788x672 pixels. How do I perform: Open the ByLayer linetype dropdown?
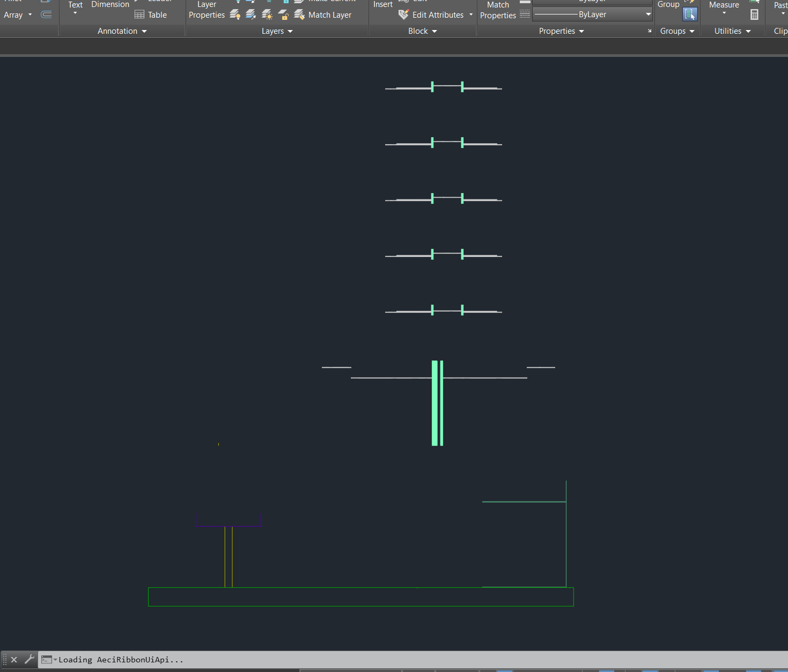[647, 14]
